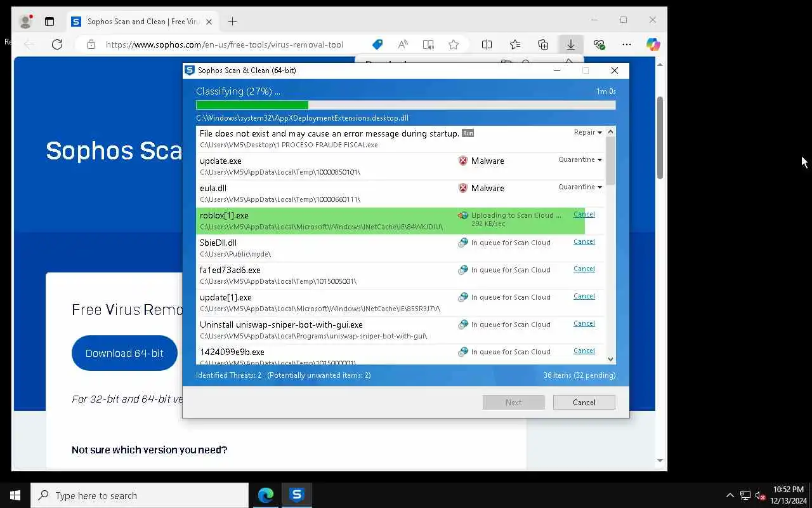Click the scan cloud icon for update[1].exe
The width and height of the screenshot is (812, 508).
463,297
